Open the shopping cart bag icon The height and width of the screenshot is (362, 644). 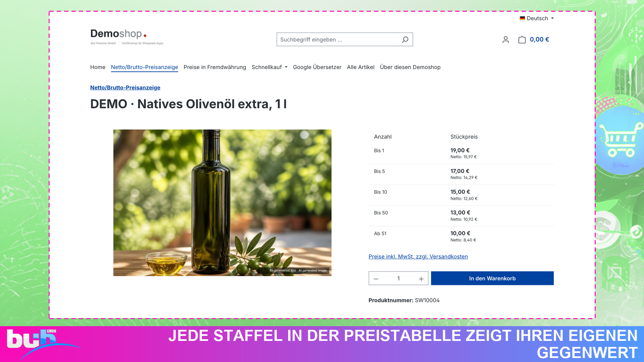(x=522, y=40)
